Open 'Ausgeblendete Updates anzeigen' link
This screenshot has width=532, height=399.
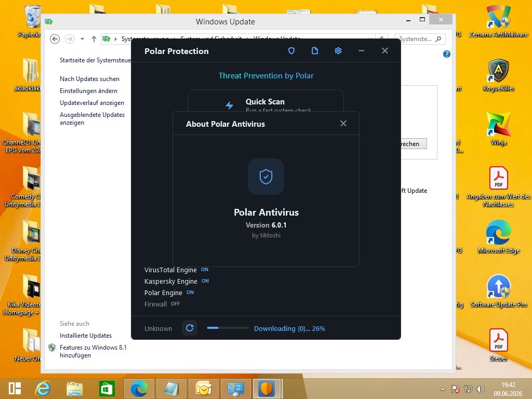(x=92, y=118)
